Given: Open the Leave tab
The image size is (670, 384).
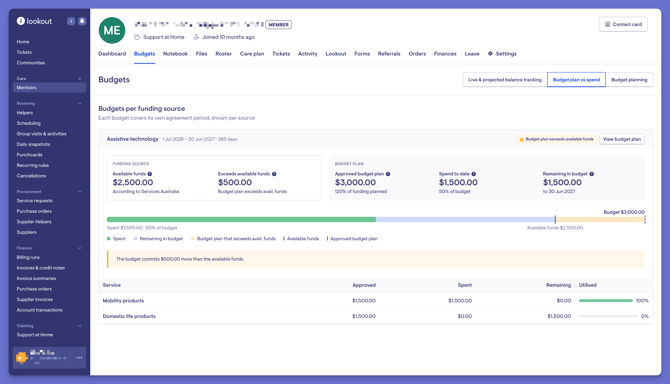Looking at the screenshot, I should click(x=472, y=54).
